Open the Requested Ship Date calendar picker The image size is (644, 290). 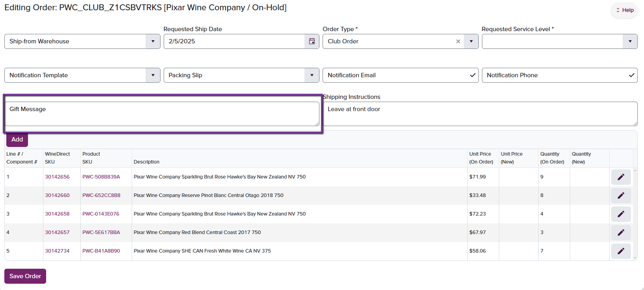(x=312, y=41)
